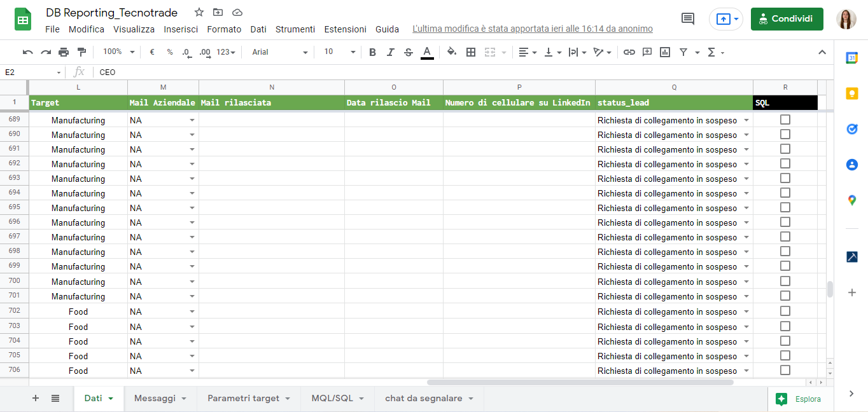Open Google Keep side panel

[x=852, y=93]
